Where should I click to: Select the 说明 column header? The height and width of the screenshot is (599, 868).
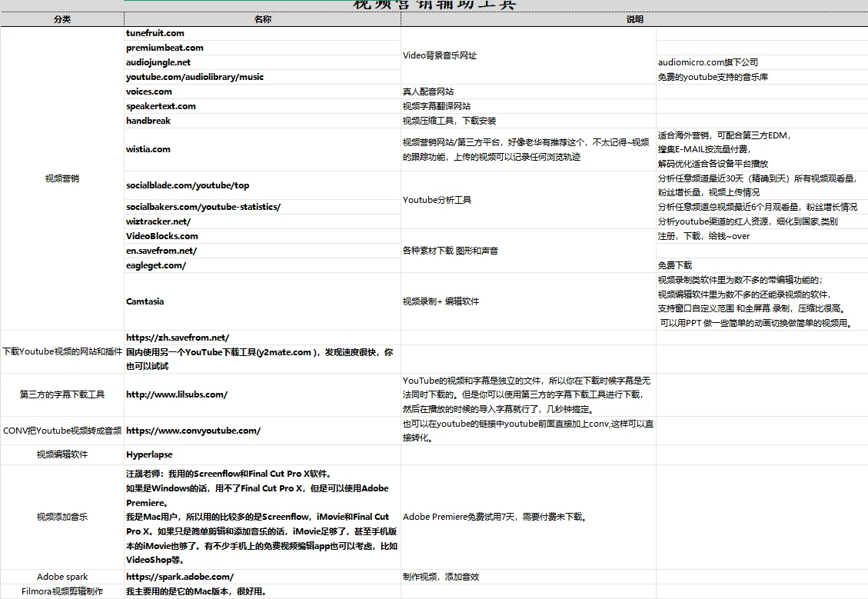(634, 19)
